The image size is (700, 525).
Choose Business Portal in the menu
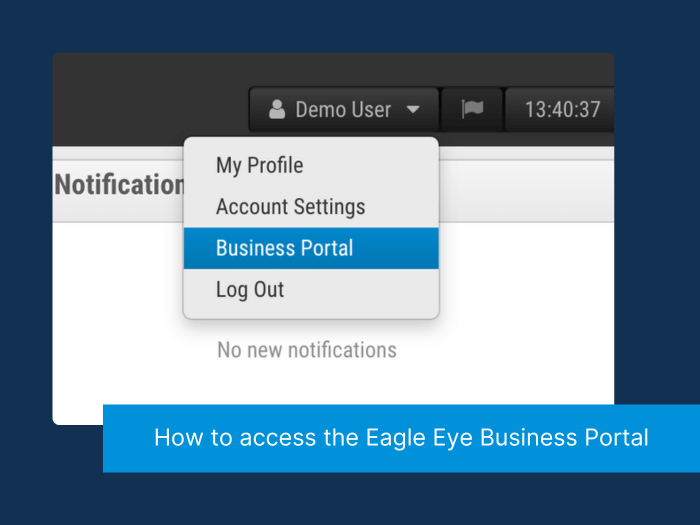[x=311, y=248]
